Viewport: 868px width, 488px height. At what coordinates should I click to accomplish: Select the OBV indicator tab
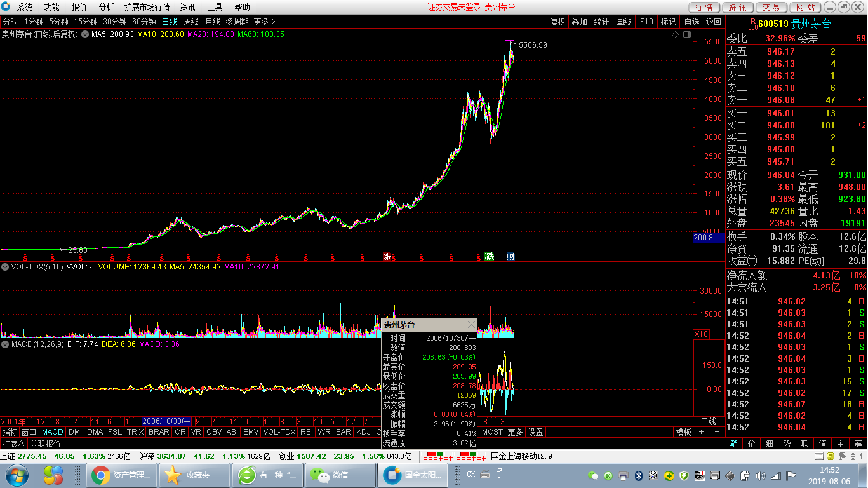214,432
